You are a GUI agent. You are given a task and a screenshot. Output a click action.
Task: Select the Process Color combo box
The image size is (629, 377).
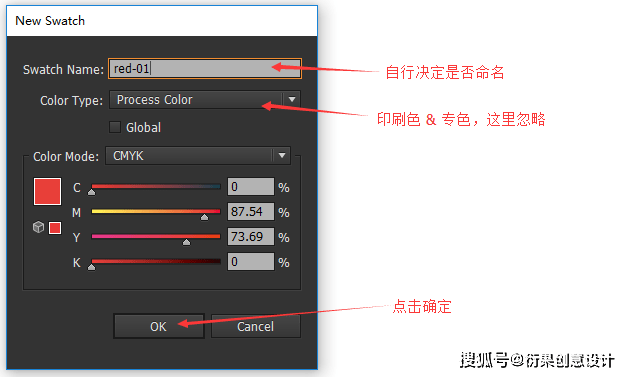pos(205,99)
